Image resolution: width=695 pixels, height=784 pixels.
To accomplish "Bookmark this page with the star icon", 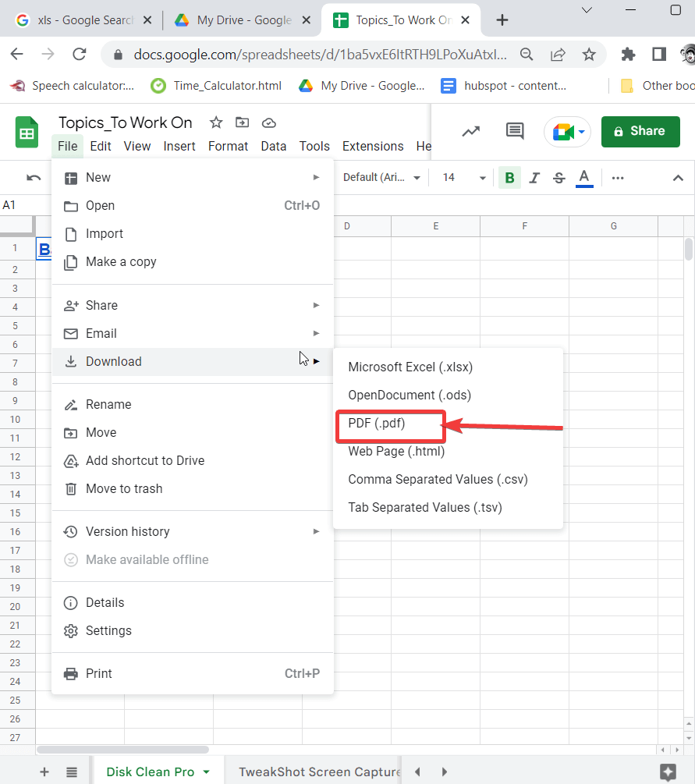I will [x=589, y=54].
